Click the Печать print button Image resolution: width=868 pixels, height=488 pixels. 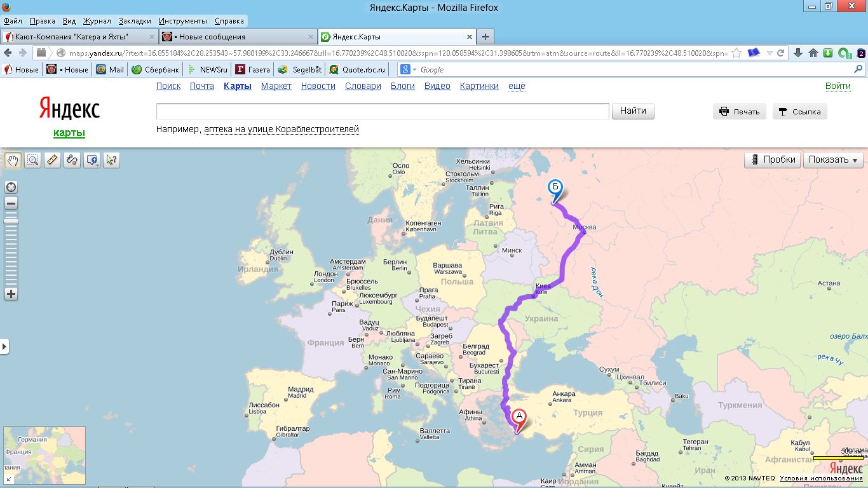tap(740, 112)
